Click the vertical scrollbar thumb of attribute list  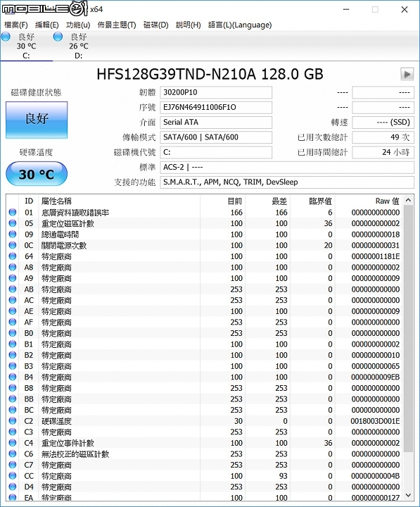pos(408,329)
